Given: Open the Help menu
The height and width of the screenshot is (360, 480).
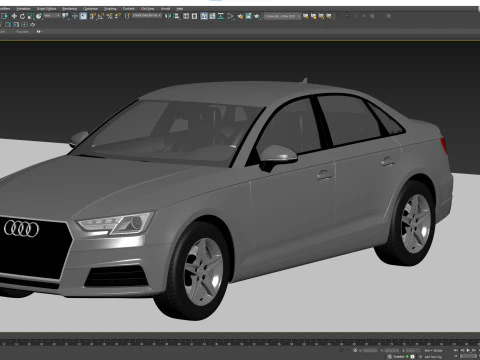Looking at the screenshot, I should 180,9.
